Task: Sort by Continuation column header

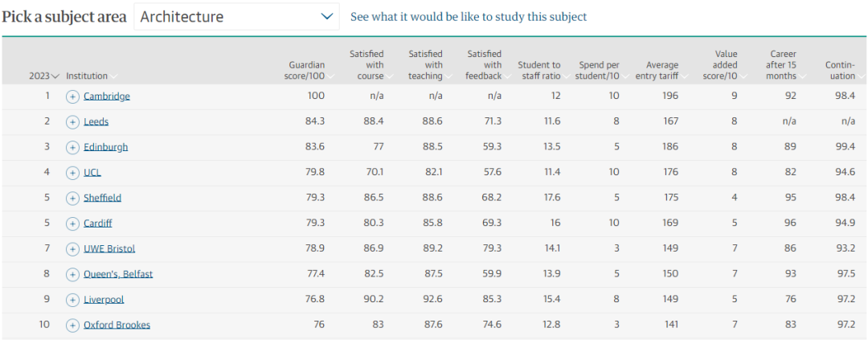Action: click(x=841, y=71)
